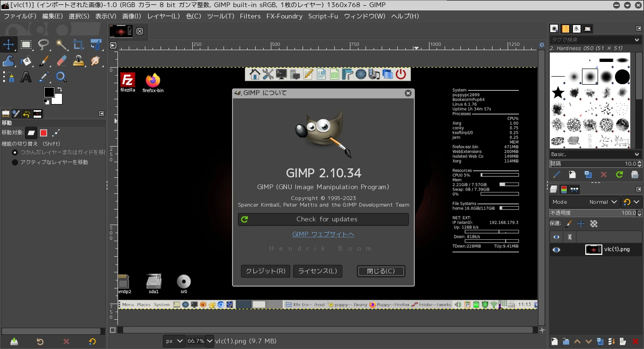Select the Clone stamp tool
The height and width of the screenshot is (349, 644).
click(x=79, y=61)
